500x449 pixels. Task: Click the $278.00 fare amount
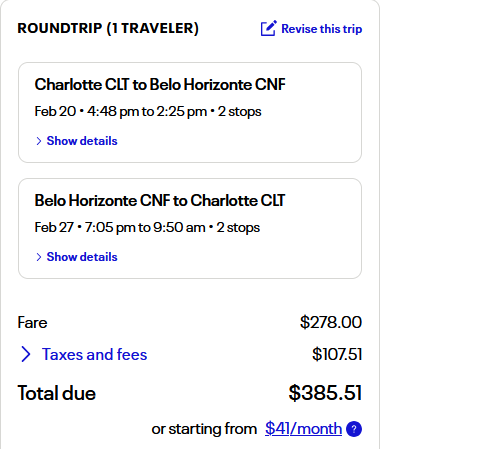(331, 322)
